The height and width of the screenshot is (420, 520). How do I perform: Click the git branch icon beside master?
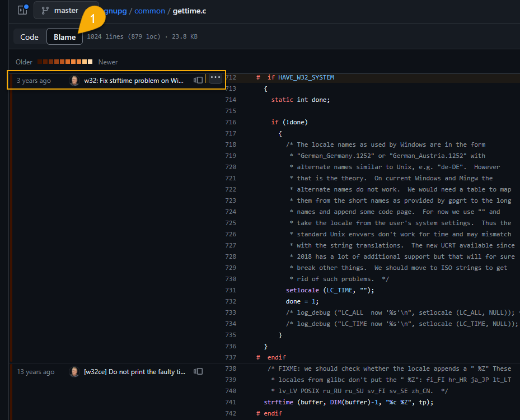click(45, 11)
